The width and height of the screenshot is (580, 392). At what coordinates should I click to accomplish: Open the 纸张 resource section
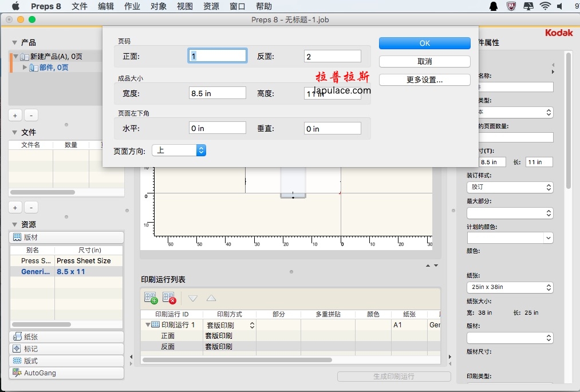pos(66,337)
